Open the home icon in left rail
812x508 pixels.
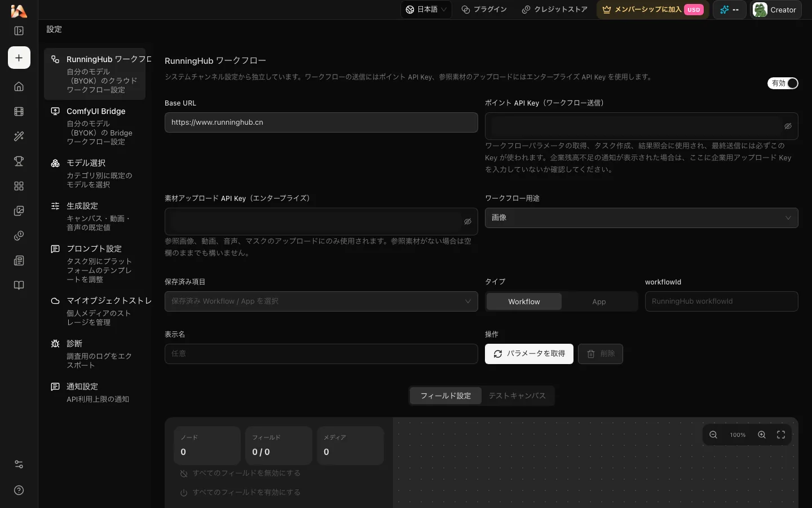coord(19,86)
